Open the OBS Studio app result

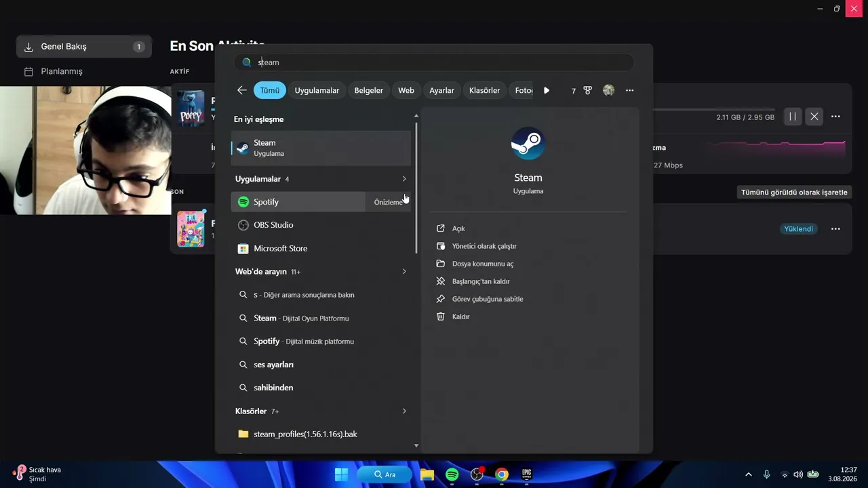coord(321,225)
